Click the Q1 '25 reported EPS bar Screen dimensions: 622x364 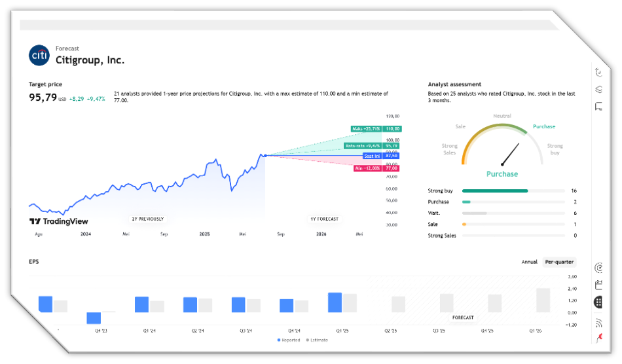tap(335, 302)
